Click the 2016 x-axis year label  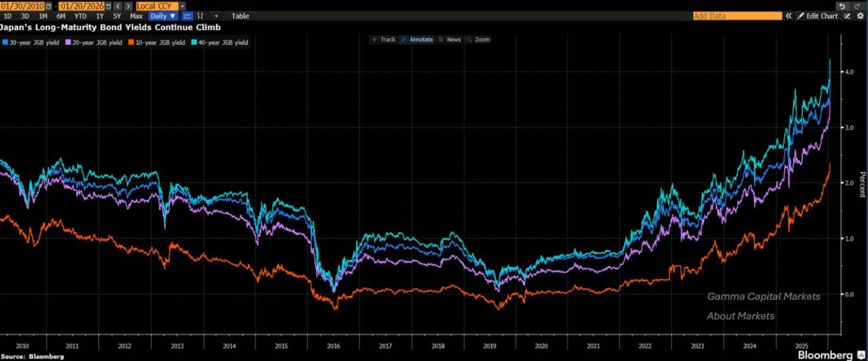pos(334,345)
